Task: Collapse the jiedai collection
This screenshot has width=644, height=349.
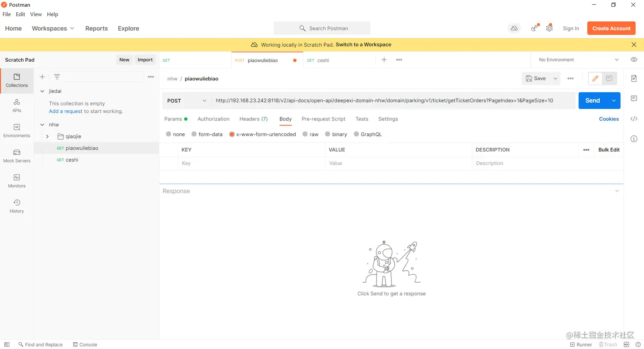Action: click(x=42, y=91)
